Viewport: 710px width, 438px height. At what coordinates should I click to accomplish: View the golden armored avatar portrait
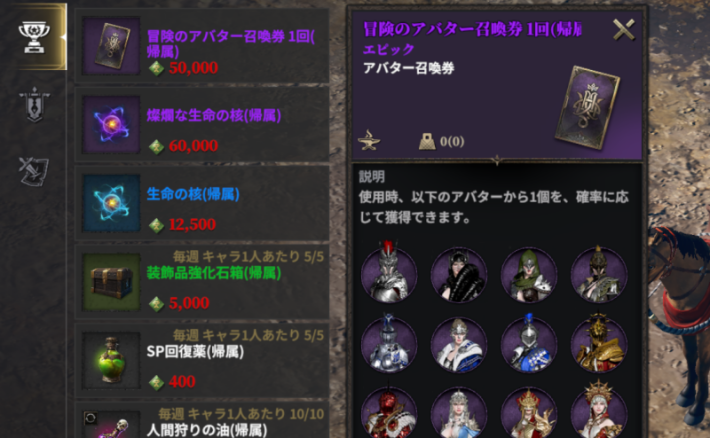599,343
